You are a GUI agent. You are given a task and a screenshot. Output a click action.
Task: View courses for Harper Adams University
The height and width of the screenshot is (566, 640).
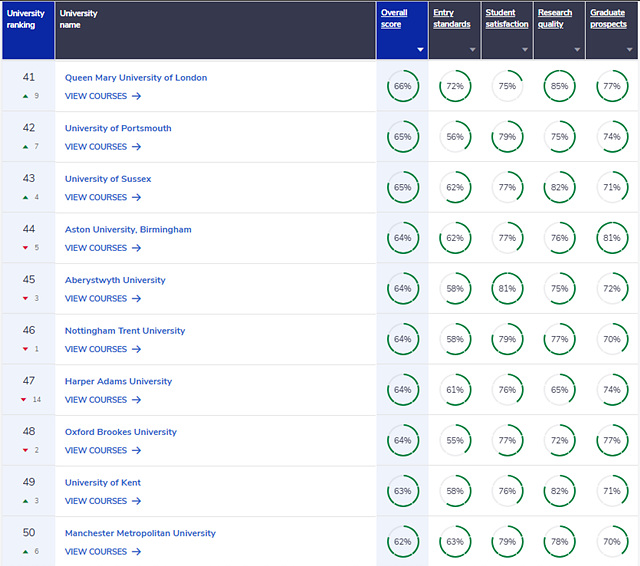tap(103, 400)
